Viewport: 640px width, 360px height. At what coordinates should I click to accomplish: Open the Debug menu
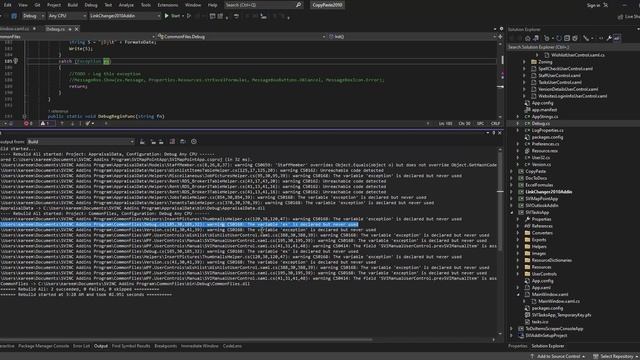tap(91, 5)
